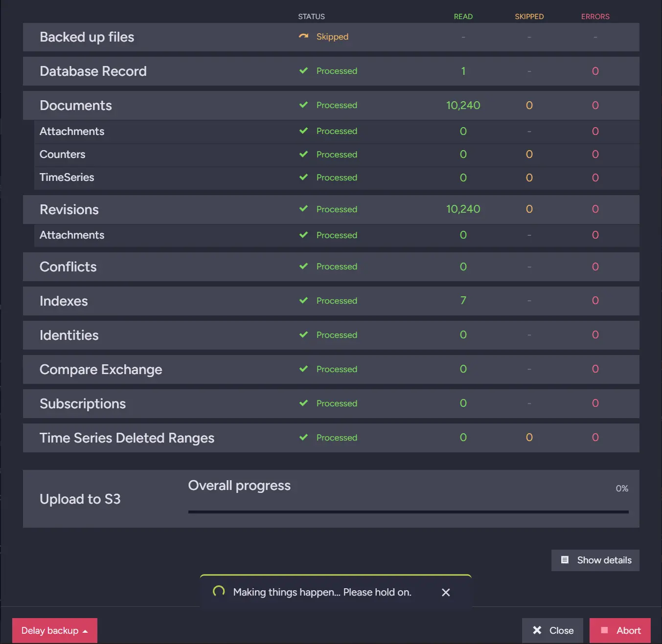Click the Show details button text
Image resolution: width=662 pixels, height=644 pixels.
coord(604,560)
